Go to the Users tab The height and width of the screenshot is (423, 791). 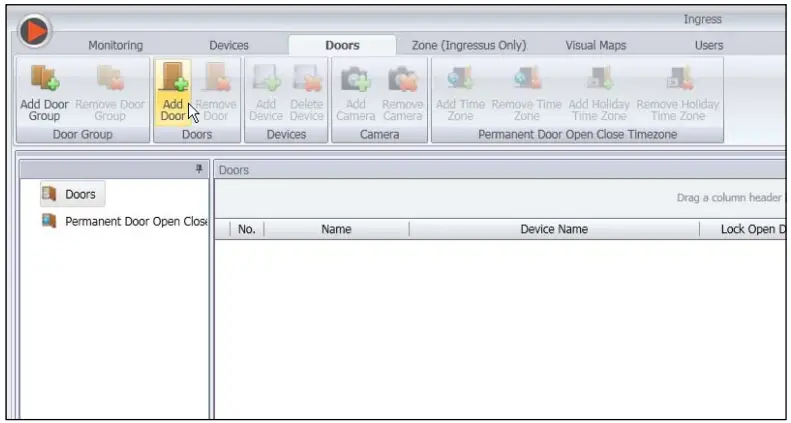[x=709, y=45]
